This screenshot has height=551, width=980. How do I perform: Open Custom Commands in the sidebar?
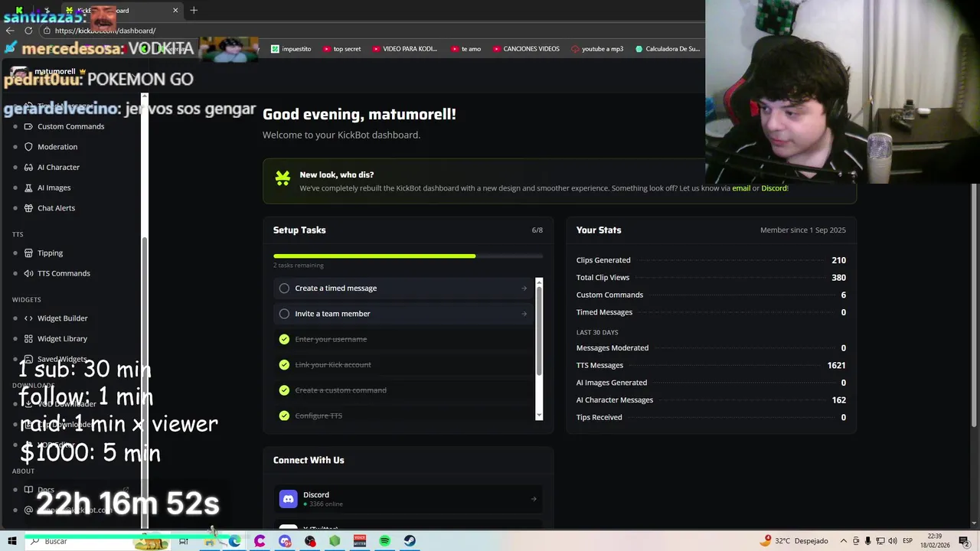(x=70, y=126)
